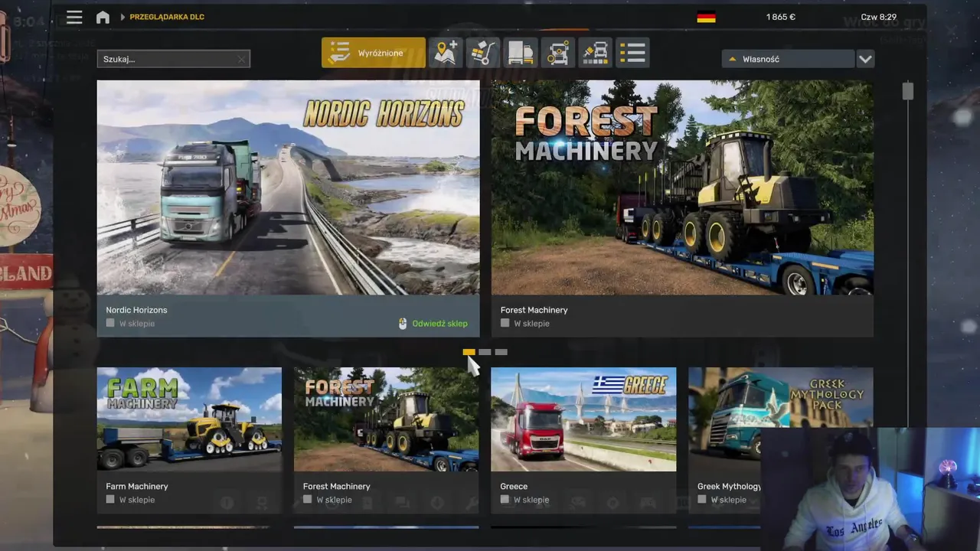Go to the home screen icon
Viewport: 980px width, 551px height.
[103, 17]
